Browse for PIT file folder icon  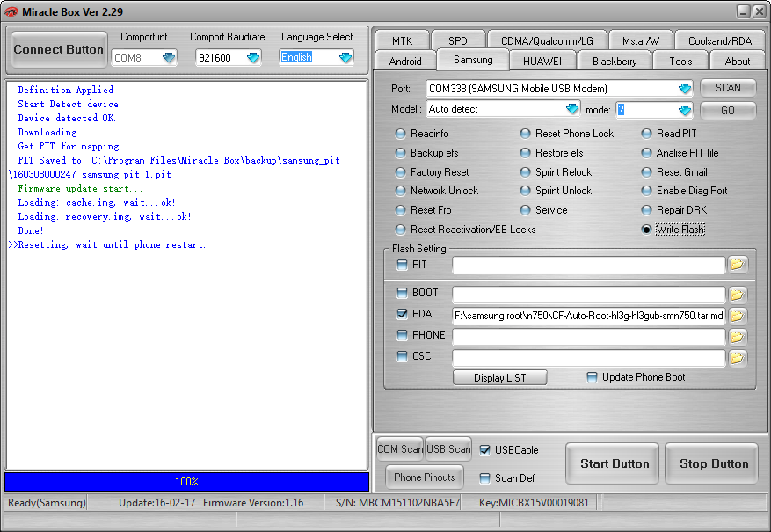(x=737, y=265)
